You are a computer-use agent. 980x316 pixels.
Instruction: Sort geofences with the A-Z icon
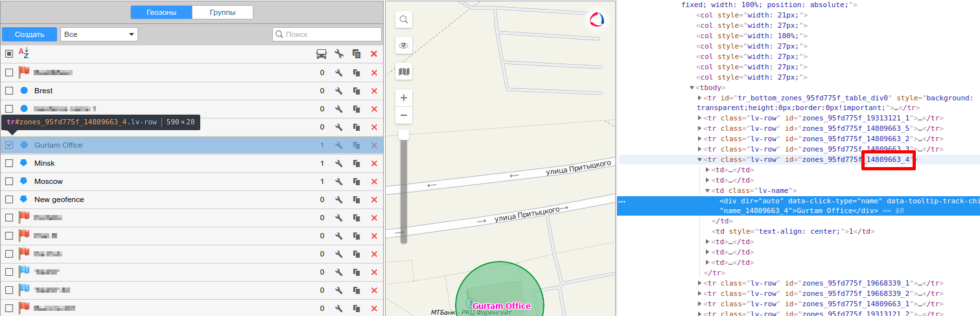[24, 54]
